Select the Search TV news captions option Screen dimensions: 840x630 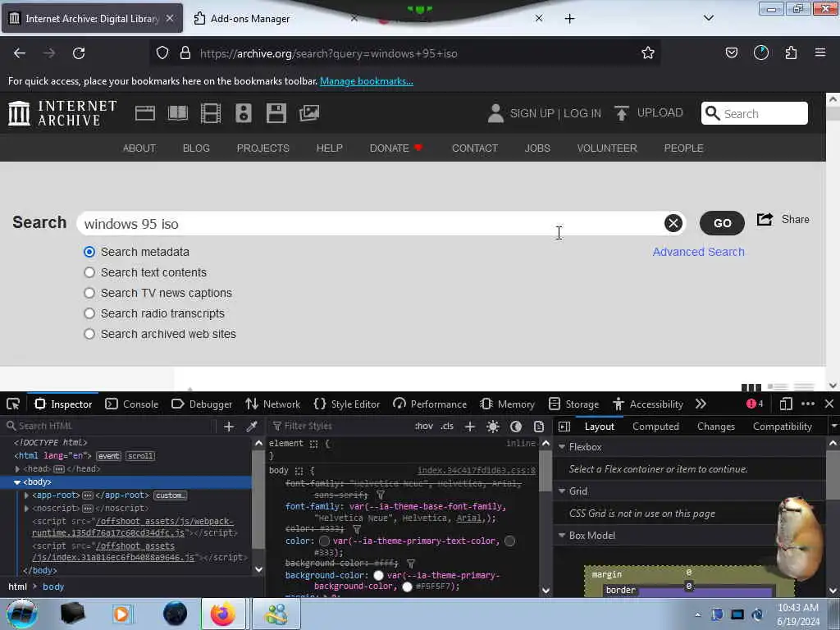point(89,293)
